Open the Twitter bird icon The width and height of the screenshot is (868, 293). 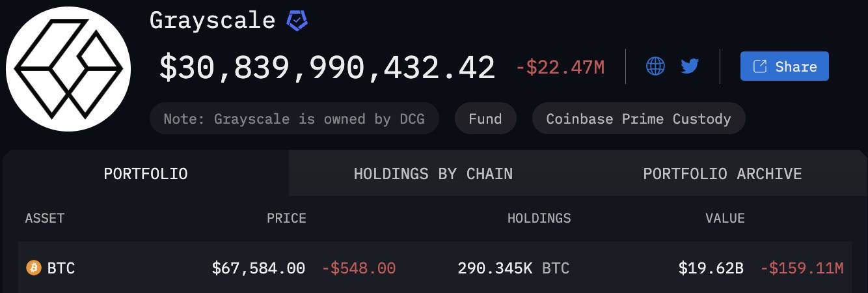[690, 66]
